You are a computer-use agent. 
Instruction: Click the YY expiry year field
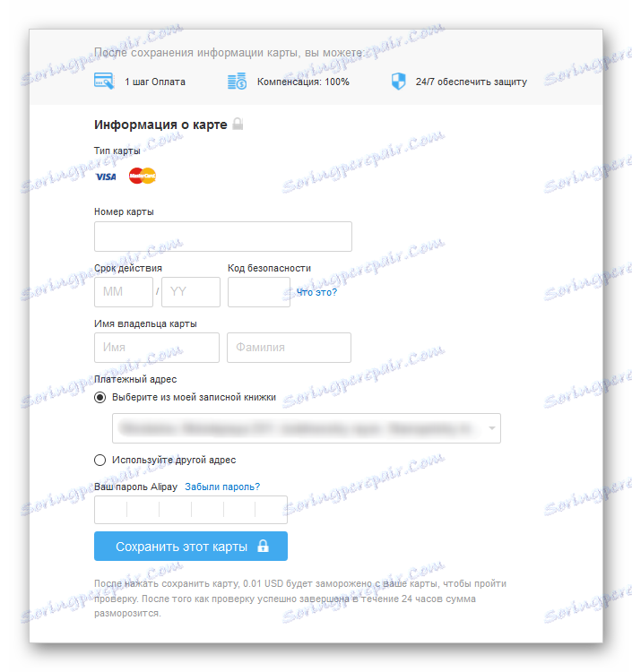[191, 292]
